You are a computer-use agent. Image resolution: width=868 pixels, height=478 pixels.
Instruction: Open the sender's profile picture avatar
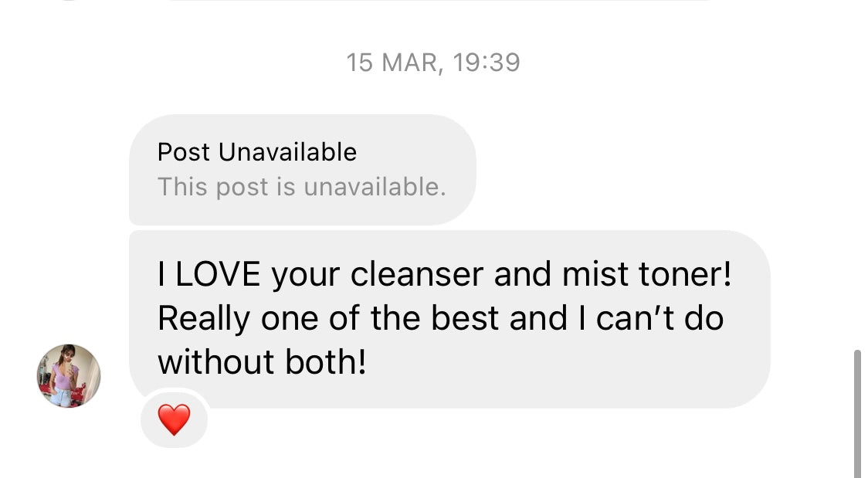click(x=69, y=375)
